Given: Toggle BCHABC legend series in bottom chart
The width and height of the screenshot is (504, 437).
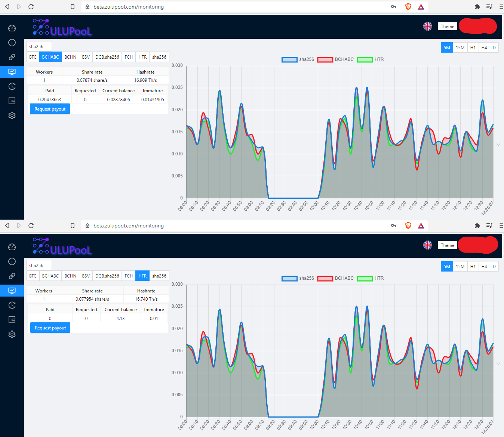Looking at the screenshot, I should [x=335, y=278].
